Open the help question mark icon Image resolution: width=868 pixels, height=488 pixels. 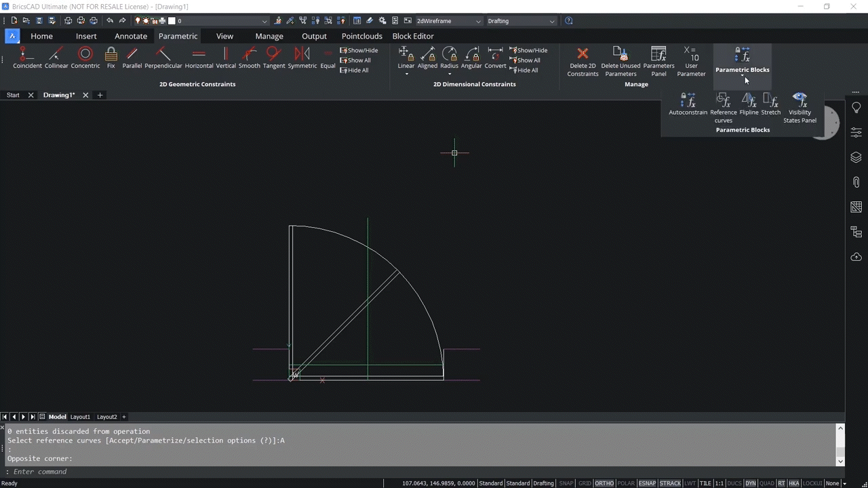(x=568, y=21)
